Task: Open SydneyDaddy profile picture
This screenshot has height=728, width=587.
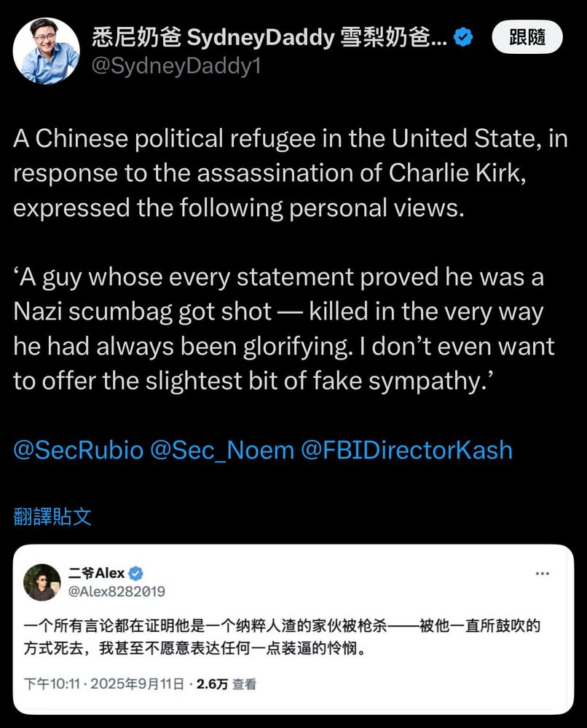Action: (46, 52)
